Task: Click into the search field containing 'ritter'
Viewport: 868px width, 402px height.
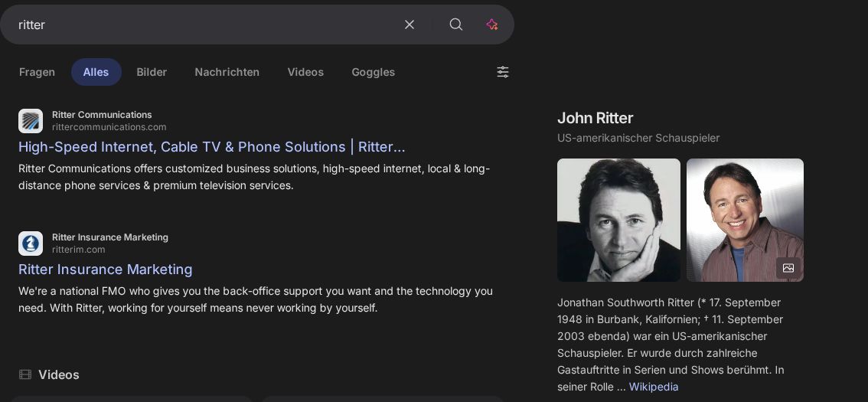Action: (x=199, y=25)
